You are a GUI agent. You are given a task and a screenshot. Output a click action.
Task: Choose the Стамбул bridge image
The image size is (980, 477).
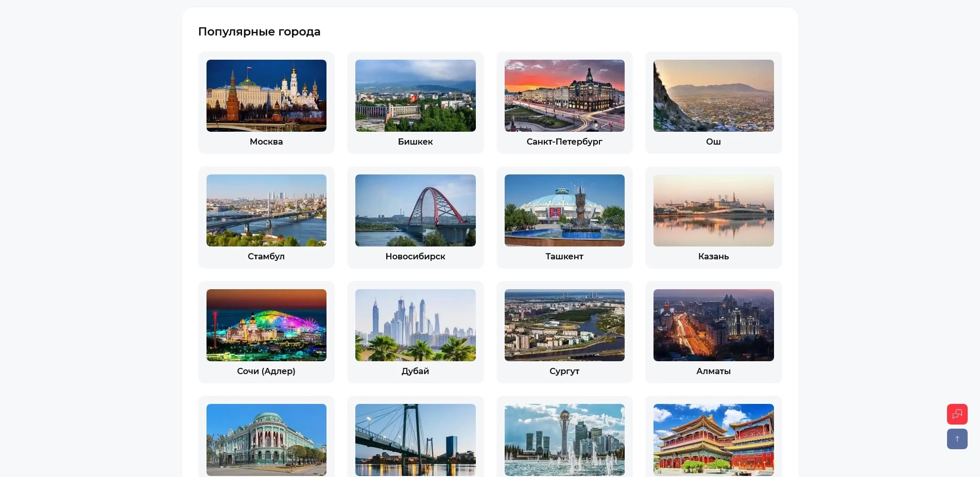(x=266, y=210)
